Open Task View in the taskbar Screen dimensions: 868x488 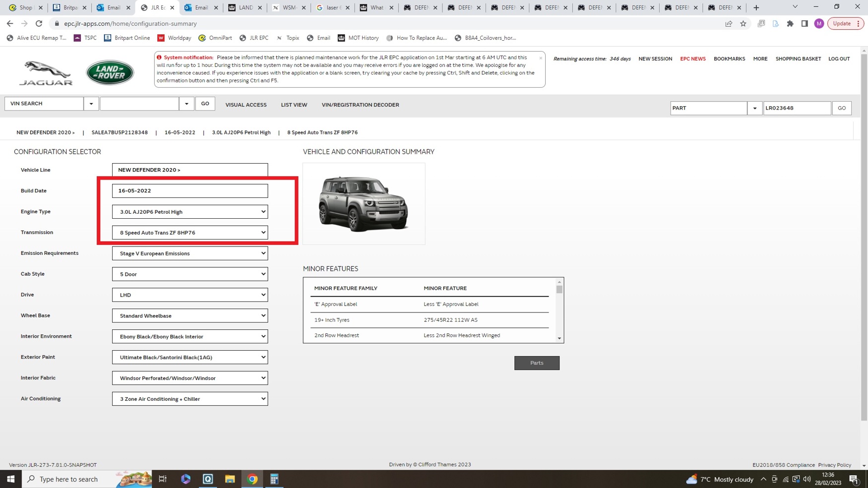click(163, 479)
